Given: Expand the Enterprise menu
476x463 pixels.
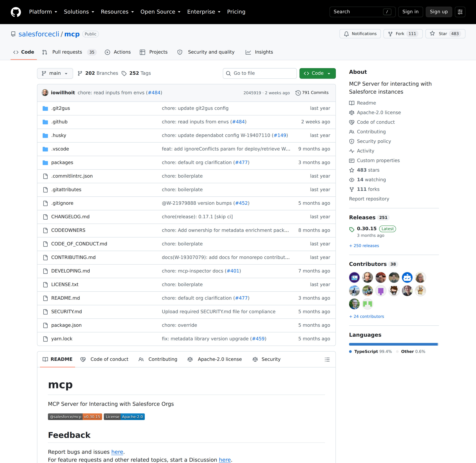Looking at the screenshot, I should (204, 12).
